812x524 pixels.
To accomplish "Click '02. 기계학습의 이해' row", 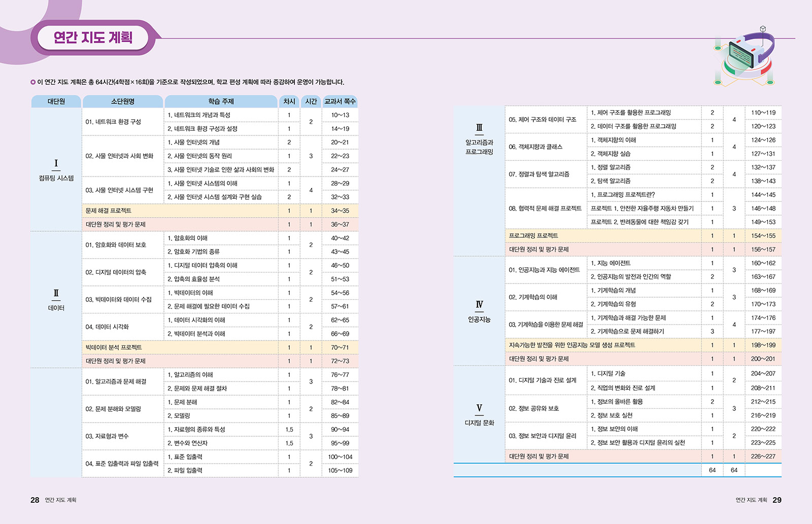I will pyautogui.click(x=533, y=297).
